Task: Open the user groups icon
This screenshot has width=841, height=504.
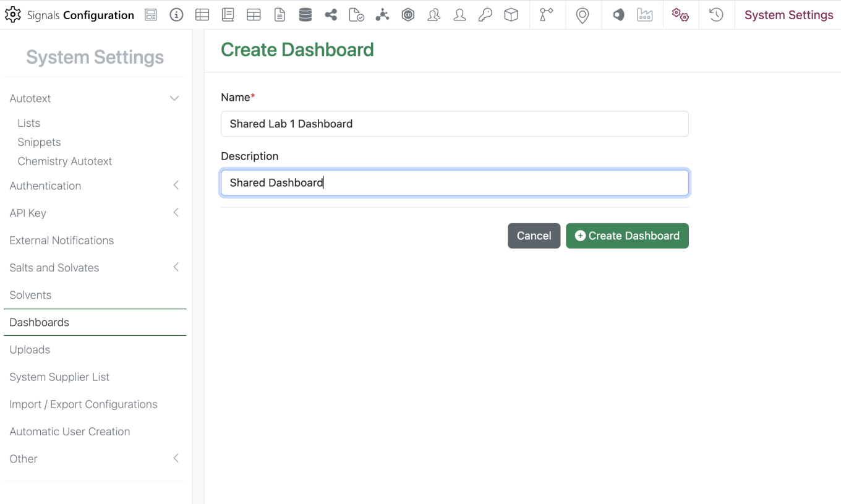Action: pyautogui.click(x=434, y=15)
